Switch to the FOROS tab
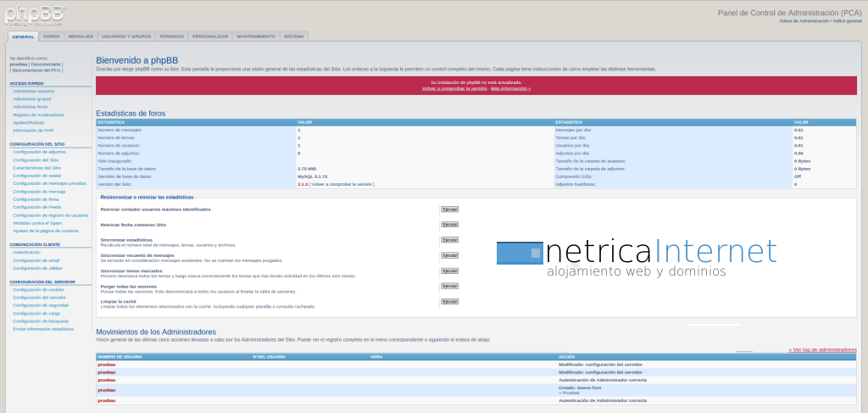 [52, 36]
